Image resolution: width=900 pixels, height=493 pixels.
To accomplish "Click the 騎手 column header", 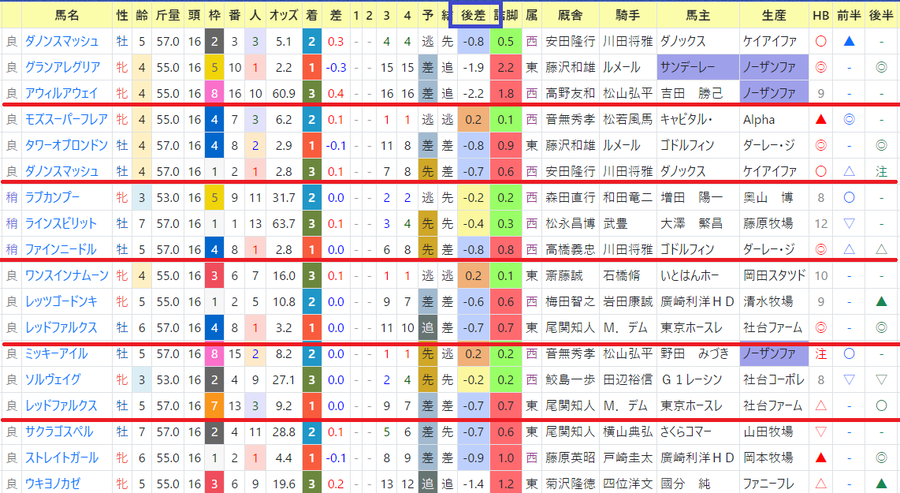I will tap(627, 15).
